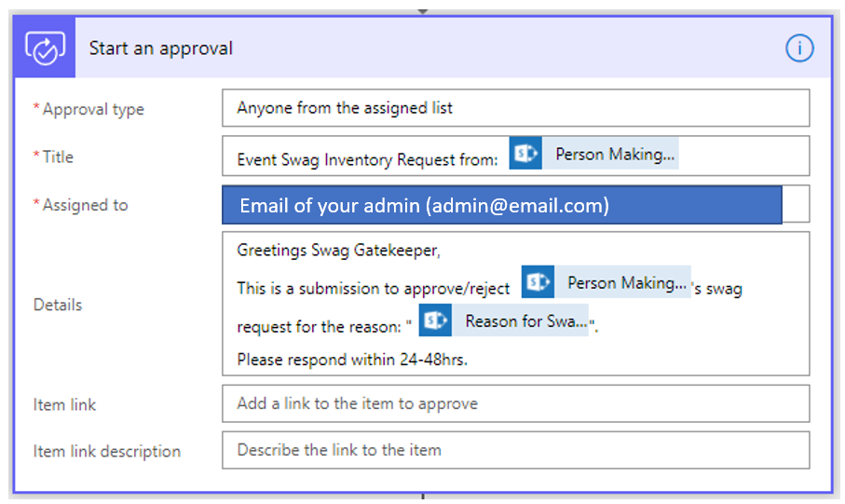The image size is (845, 504).
Task: Click the connector arrow above the card
Action: (x=423, y=10)
